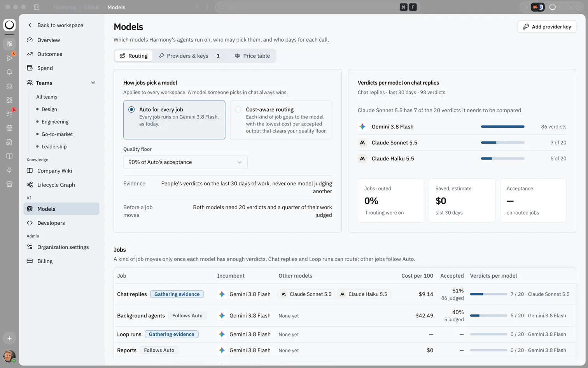Open the calendar icon in the left rail
The width and height of the screenshot is (588, 368).
[9, 128]
